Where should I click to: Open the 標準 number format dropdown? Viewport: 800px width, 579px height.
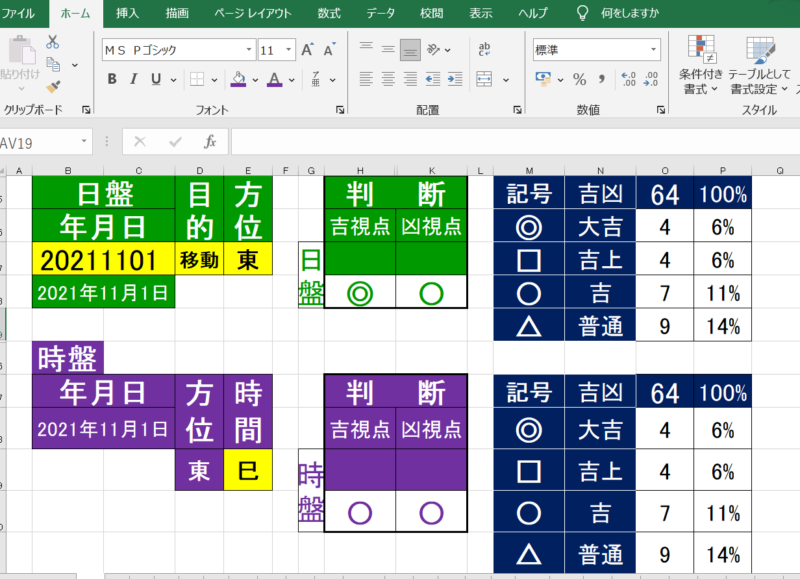653,50
